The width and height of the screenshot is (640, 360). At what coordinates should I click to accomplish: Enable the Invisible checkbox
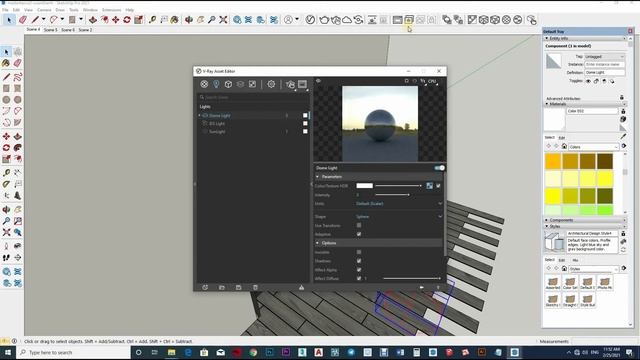click(359, 252)
